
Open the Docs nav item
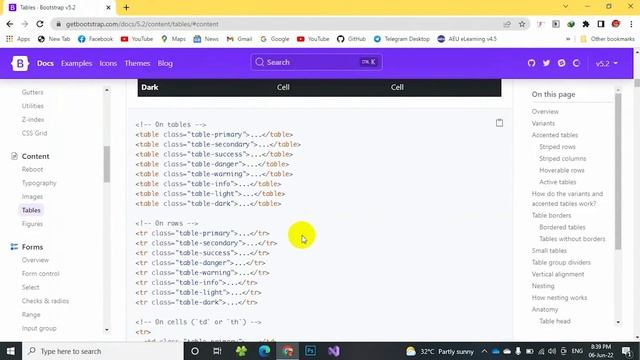click(45, 63)
